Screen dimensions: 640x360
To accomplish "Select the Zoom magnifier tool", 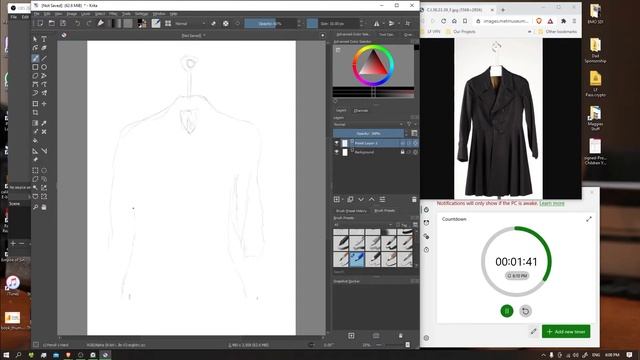I will pyautogui.click(x=36, y=207).
